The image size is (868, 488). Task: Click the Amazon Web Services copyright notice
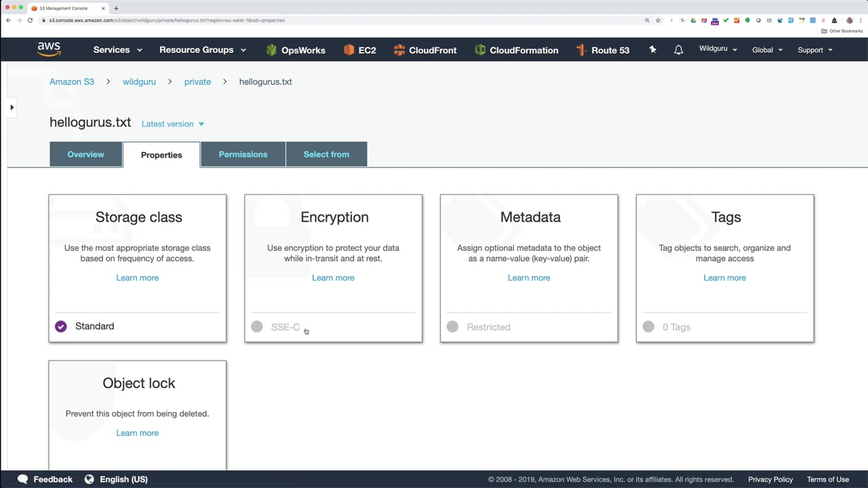611,480
